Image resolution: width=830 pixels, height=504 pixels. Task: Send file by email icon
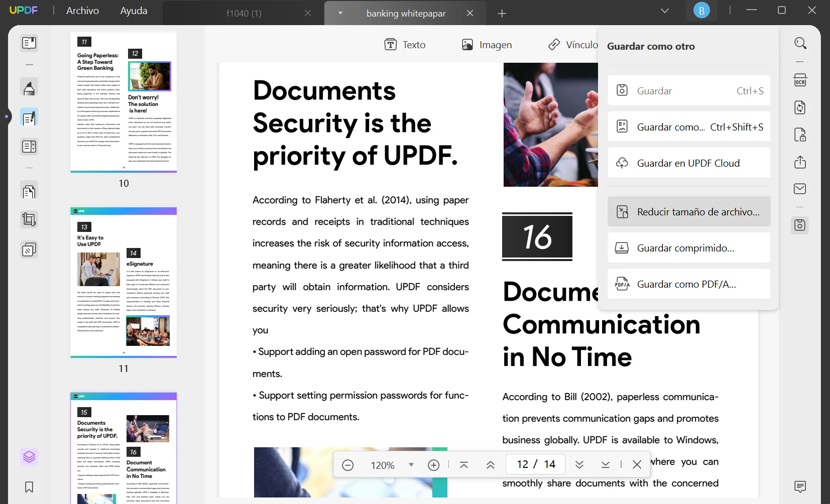pyautogui.click(x=800, y=189)
